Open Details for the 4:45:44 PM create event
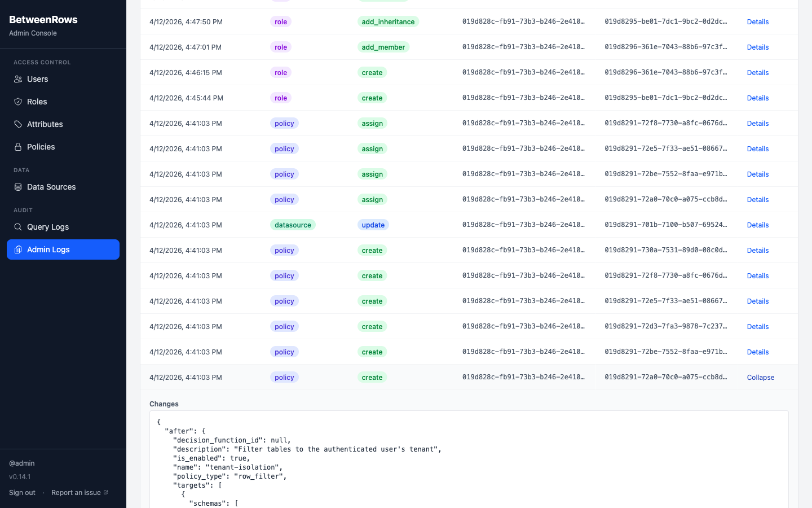 757,98
